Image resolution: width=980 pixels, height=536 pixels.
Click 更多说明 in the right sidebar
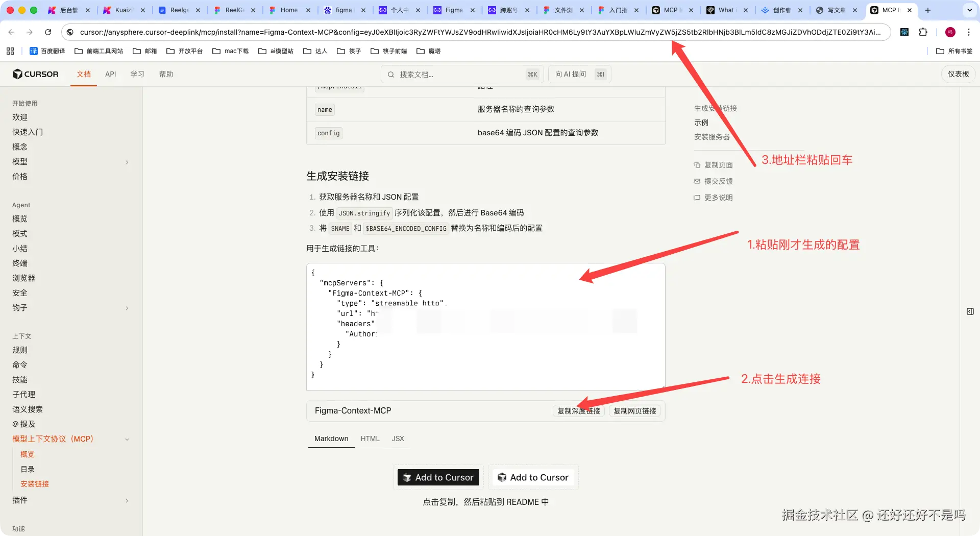[713, 198]
